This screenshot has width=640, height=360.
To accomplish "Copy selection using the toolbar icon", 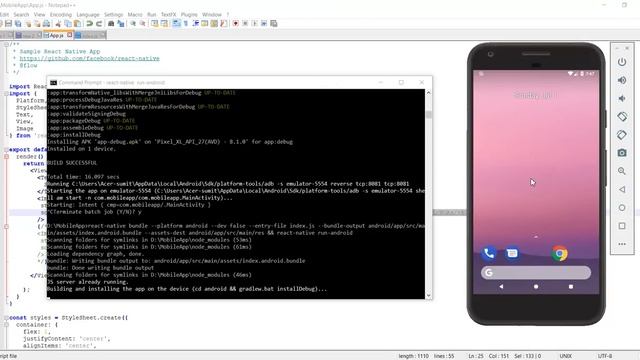I will click(x=68, y=24).
